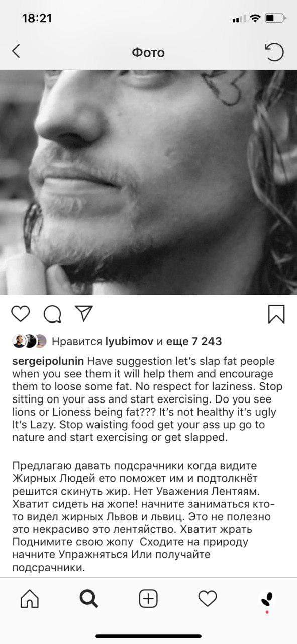Like the post with the heart icon
The image size is (297, 644).
click(x=21, y=314)
